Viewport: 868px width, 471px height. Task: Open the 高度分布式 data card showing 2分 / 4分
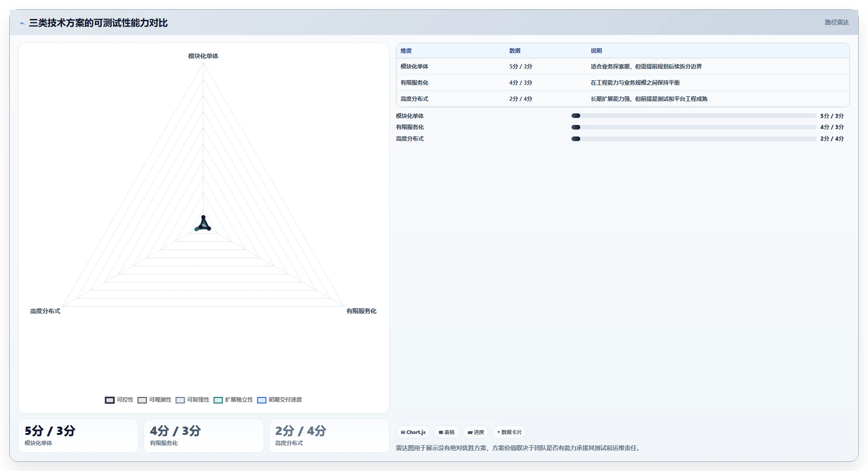tap(329, 435)
